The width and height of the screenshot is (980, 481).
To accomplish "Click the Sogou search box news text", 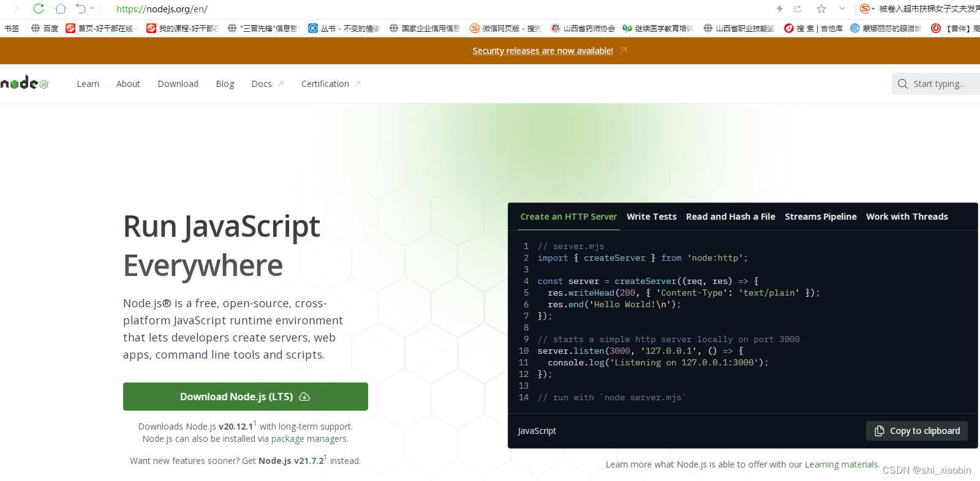I will pos(929,9).
